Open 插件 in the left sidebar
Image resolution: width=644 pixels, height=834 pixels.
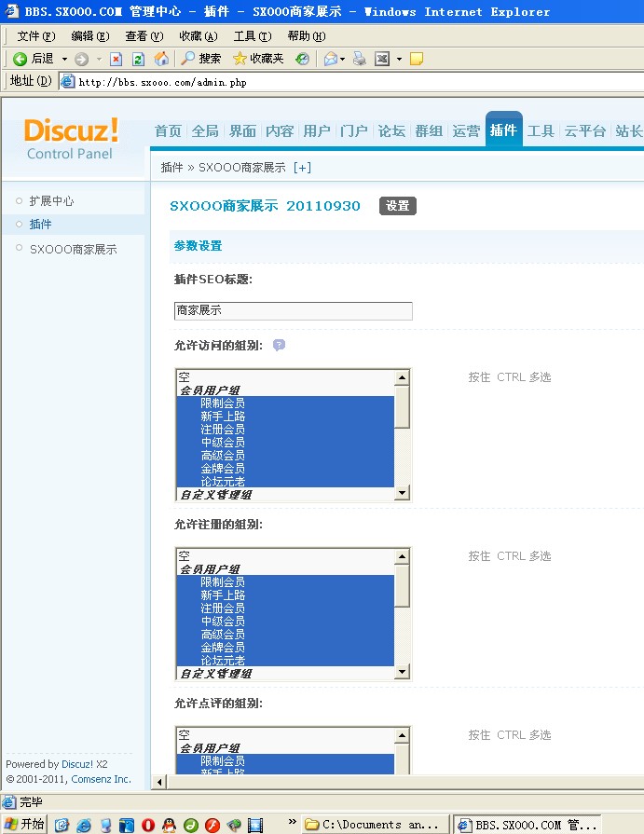click(40, 225)
